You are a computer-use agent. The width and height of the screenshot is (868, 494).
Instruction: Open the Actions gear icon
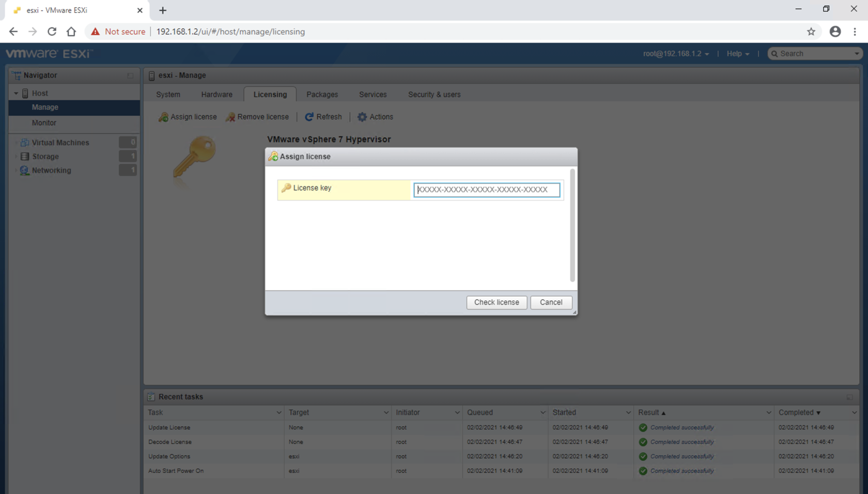(x=362, y=117)
